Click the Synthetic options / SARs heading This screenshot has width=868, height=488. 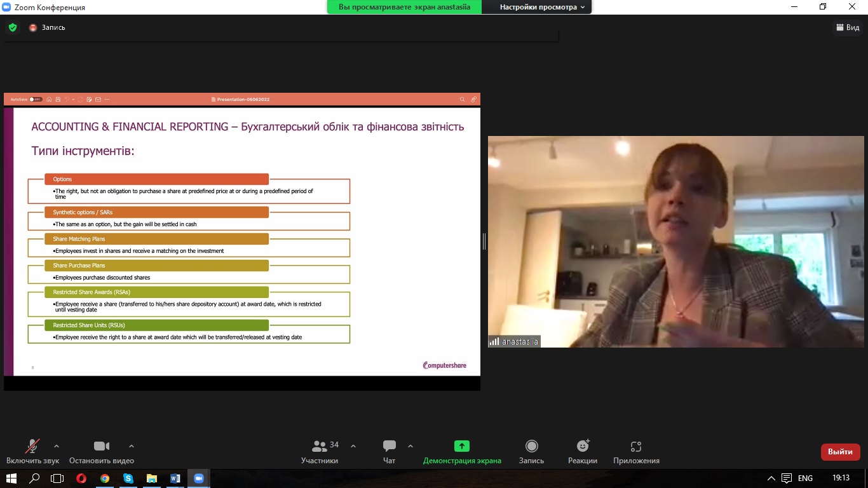tap(156, 212)
